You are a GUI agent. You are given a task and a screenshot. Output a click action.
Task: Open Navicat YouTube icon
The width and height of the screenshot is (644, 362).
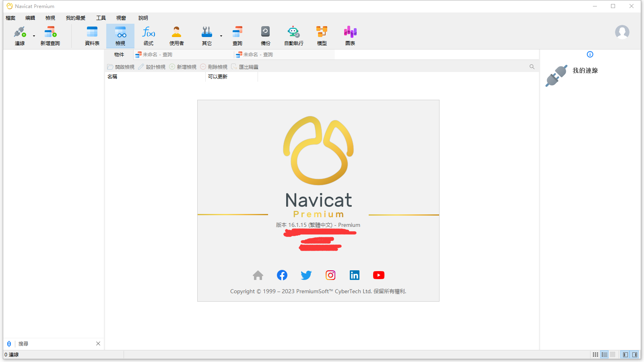379,275
